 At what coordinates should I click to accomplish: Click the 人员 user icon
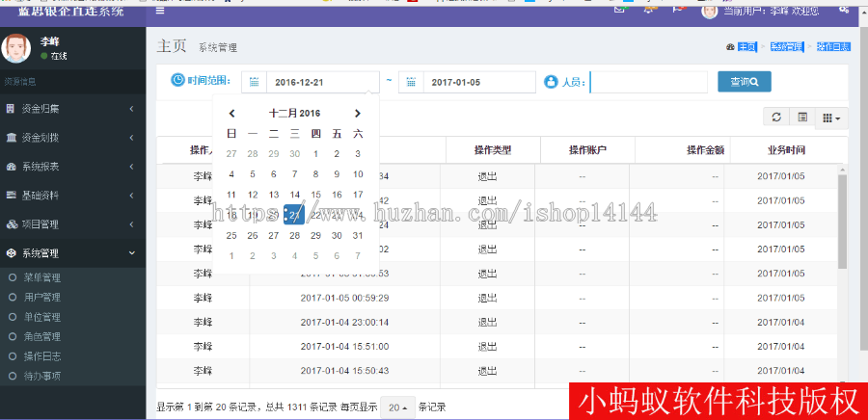pyautogui.click(x=551, y=82)
